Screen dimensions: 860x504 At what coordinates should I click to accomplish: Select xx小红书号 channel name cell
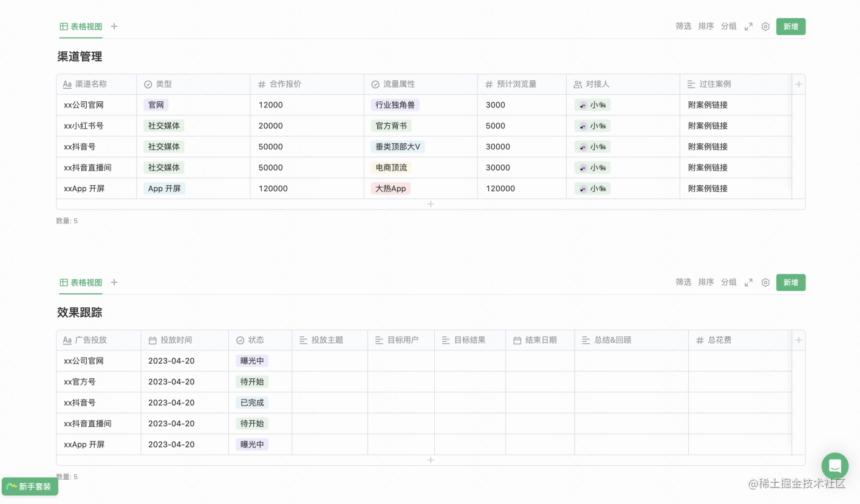click(97, 126)
